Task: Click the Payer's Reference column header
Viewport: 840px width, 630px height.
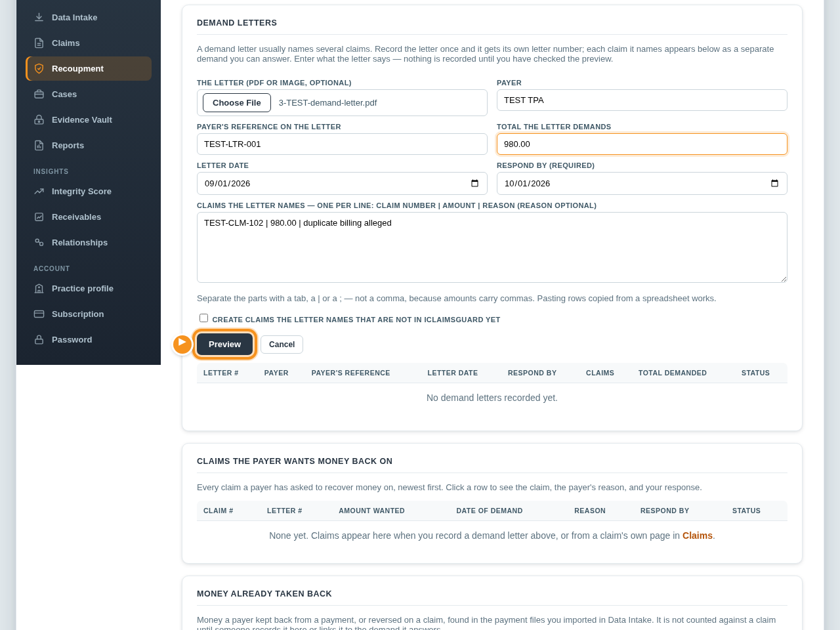Action: 350,373
